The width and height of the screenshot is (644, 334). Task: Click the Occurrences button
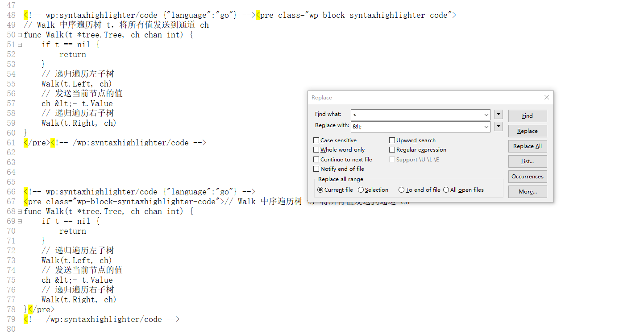(528, 177)
